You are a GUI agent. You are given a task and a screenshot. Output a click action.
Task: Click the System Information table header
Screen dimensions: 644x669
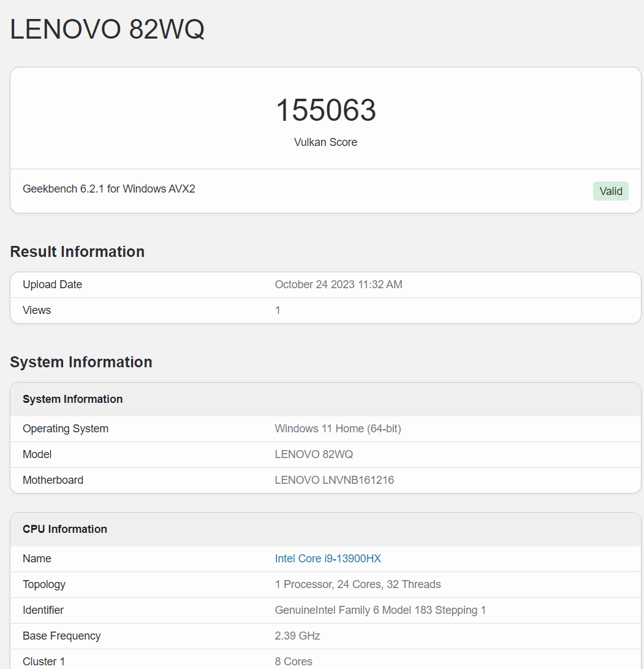(x=72, y=399)
